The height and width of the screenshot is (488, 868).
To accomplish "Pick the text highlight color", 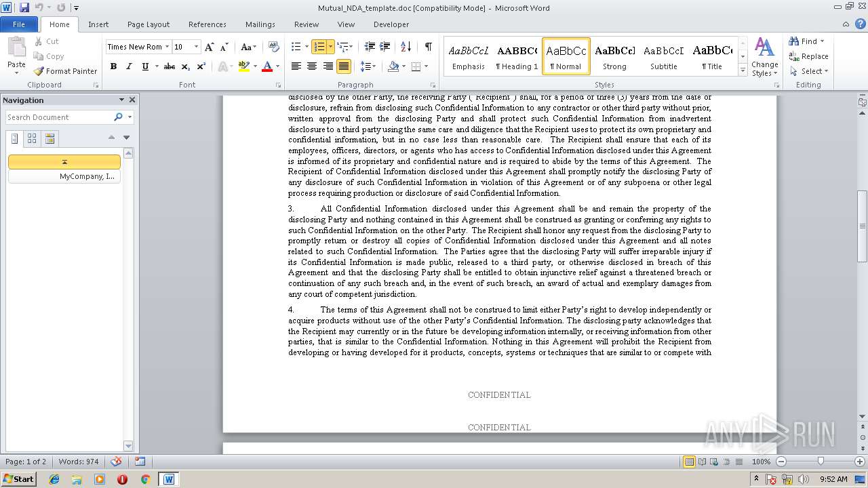I will coord(244,66).
